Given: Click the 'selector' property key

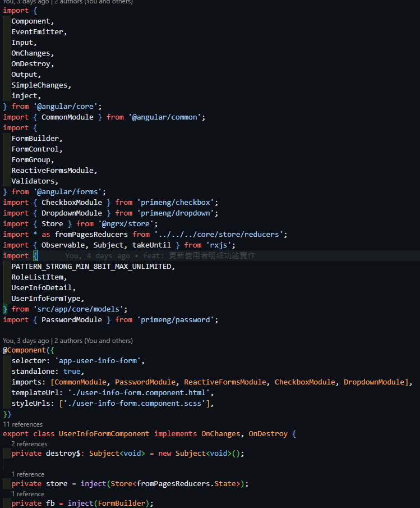Looking at the screenshot, I should click(29, 360).
